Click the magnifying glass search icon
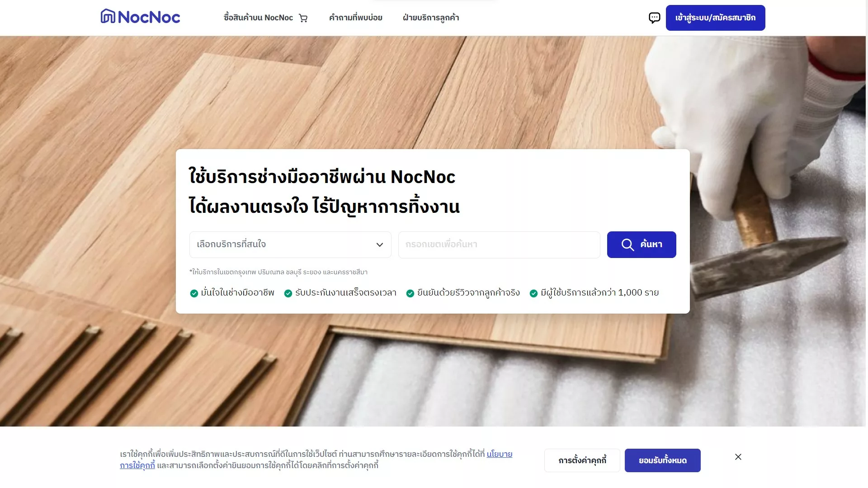The image size is (868, 488). (627, 244)
